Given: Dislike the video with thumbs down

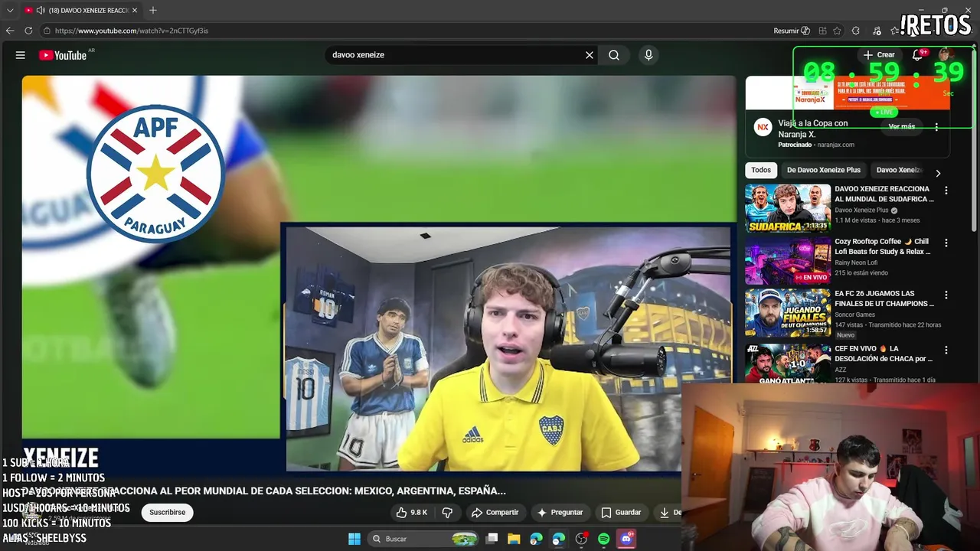Looking at the screenshot, I should 447,512.
